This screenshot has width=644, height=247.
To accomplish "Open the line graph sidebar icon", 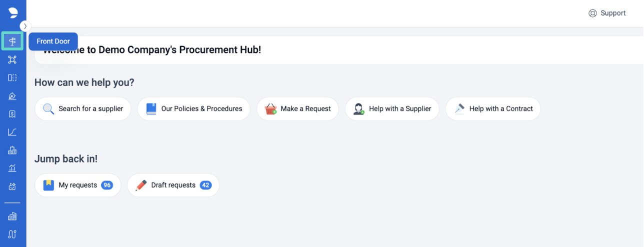I will 12,132.
